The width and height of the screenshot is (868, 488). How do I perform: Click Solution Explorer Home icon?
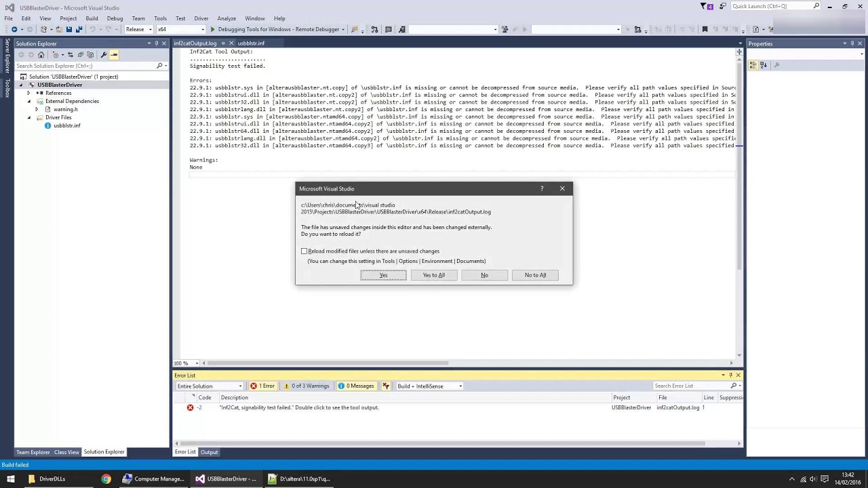(x=41, y=55)
